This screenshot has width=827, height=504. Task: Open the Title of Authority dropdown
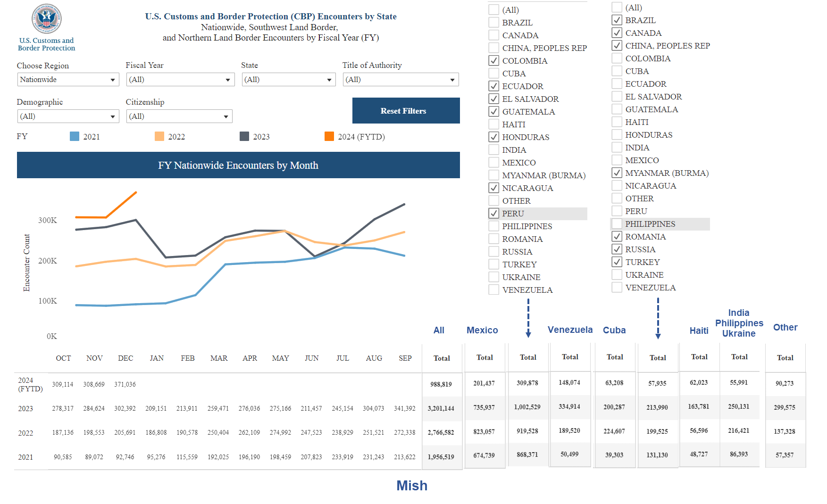click(x=400, y=79)
